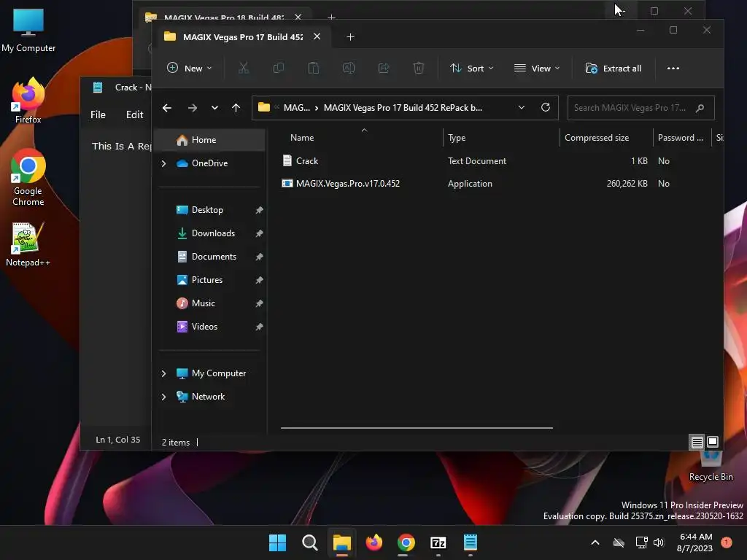Click Firefox icon in the taskbar
Screen dimensions: 747x560
pyautogui.click(x=374, y=542)
